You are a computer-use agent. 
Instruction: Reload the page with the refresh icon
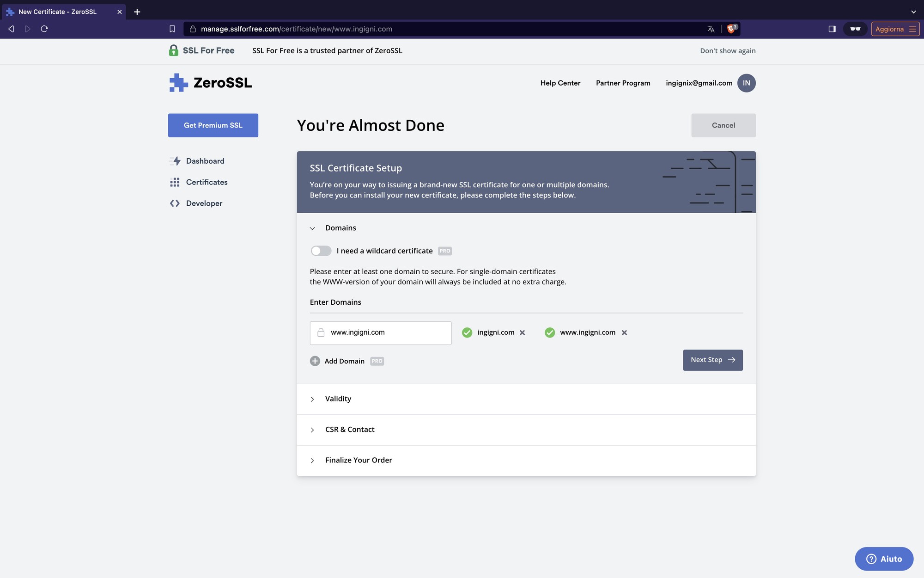pos(44,29)
